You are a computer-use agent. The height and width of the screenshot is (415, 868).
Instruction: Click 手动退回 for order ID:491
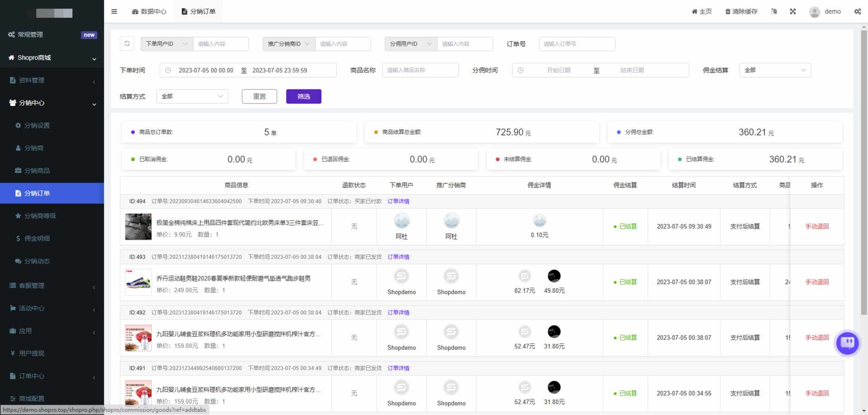817,393
